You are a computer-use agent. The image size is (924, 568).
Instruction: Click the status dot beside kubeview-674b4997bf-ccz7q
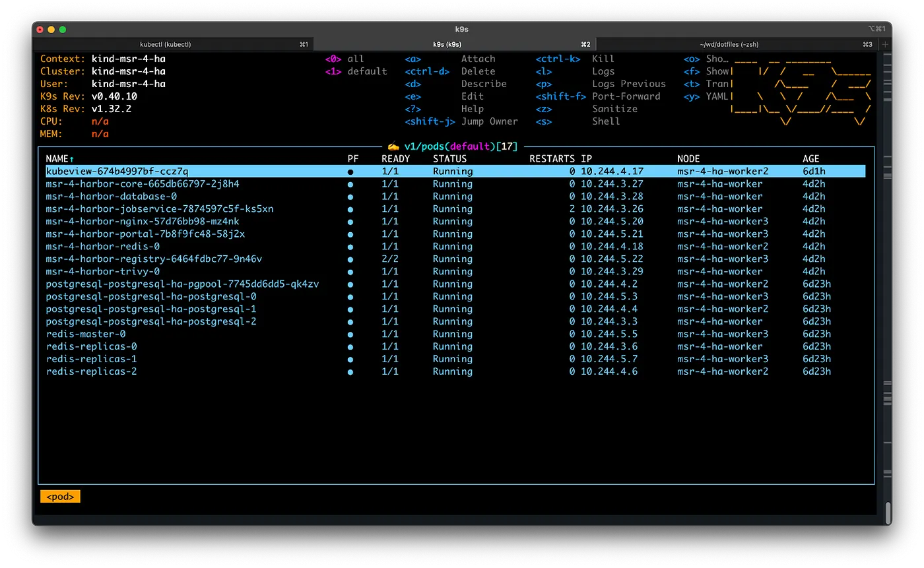pyautogui.click(x=350, y=171)
